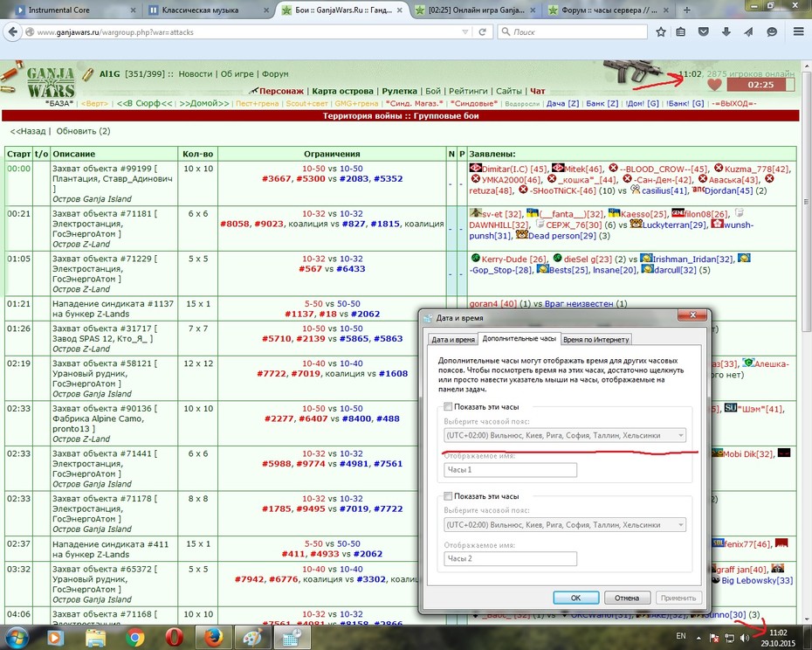The width and height of the screenshot is (812, 650).
Task: Open the downloads arrow icon
Action: coord(726,32)
